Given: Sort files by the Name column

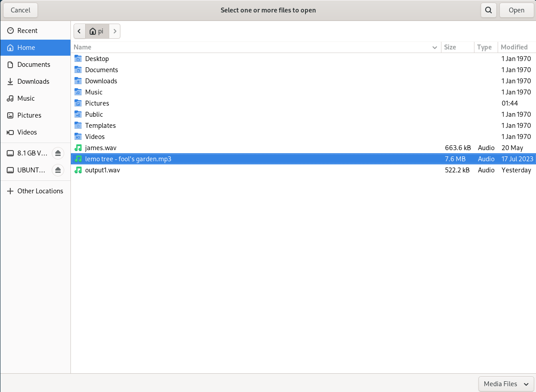Looking at the screenshot, I should point(83,47).
